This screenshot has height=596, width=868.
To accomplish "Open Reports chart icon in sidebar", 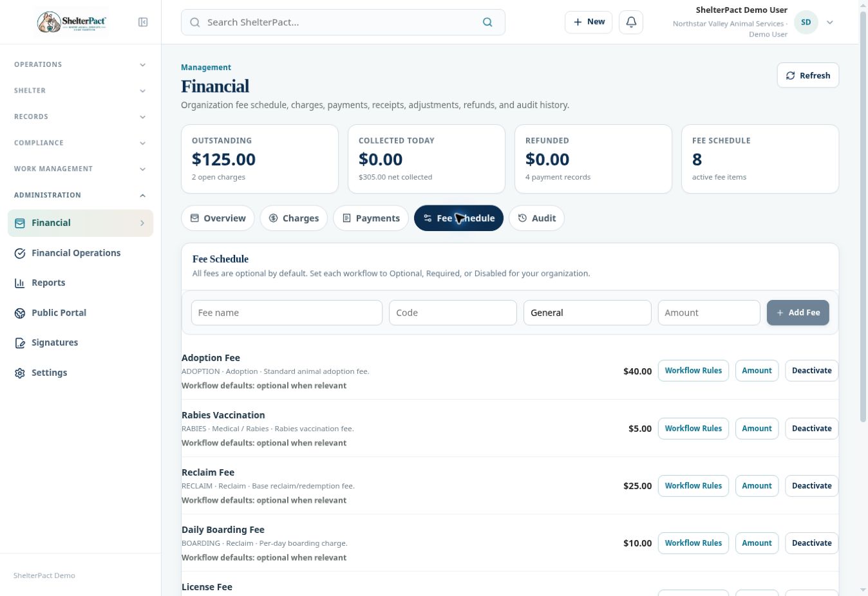I will (x=20, y=283).
